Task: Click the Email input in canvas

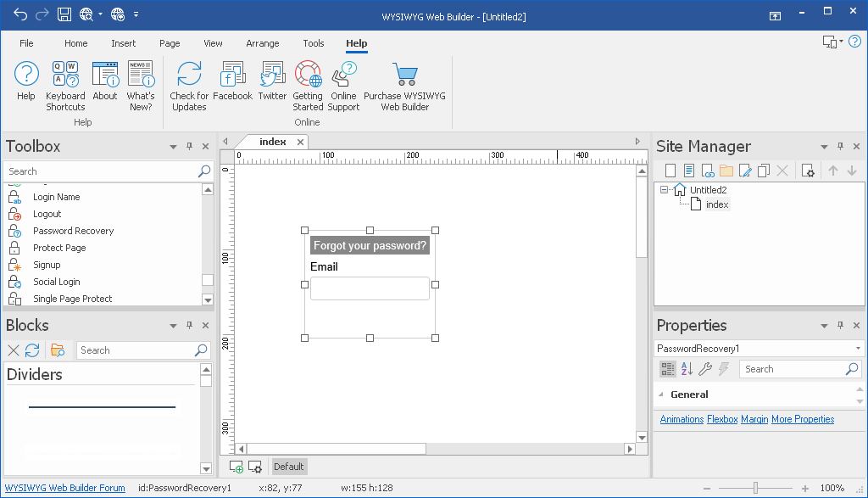Action: click(x=370, y=288)
